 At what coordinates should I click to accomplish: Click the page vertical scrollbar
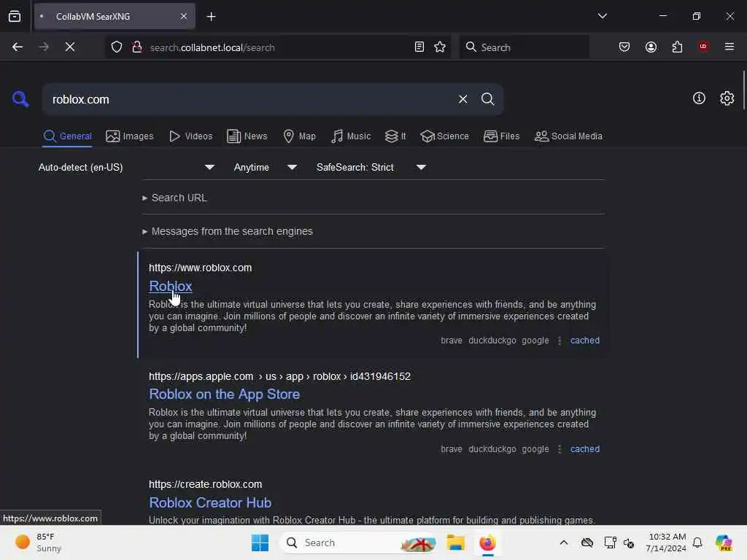coord(743,90)
